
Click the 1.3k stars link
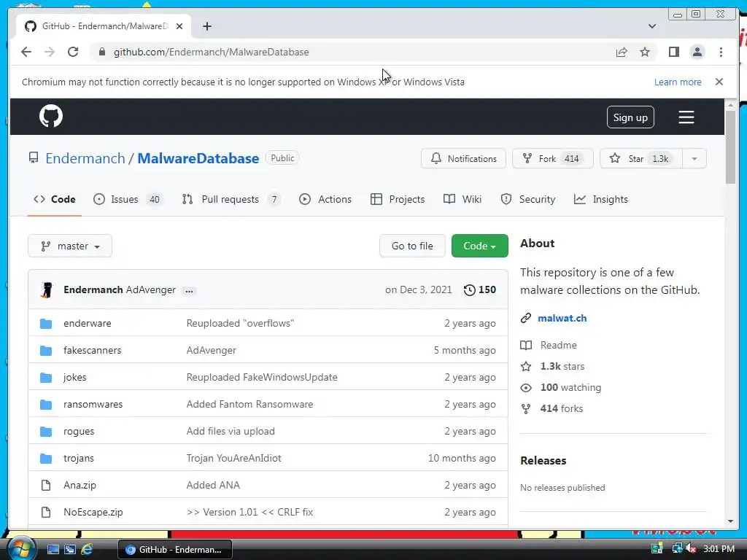tap(562, 366)
